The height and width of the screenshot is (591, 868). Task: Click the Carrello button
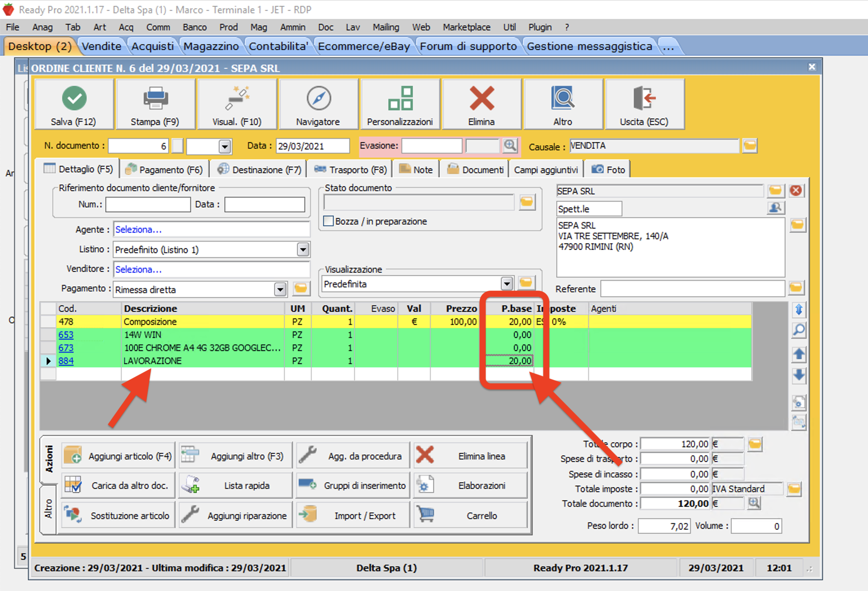[470, 515]
